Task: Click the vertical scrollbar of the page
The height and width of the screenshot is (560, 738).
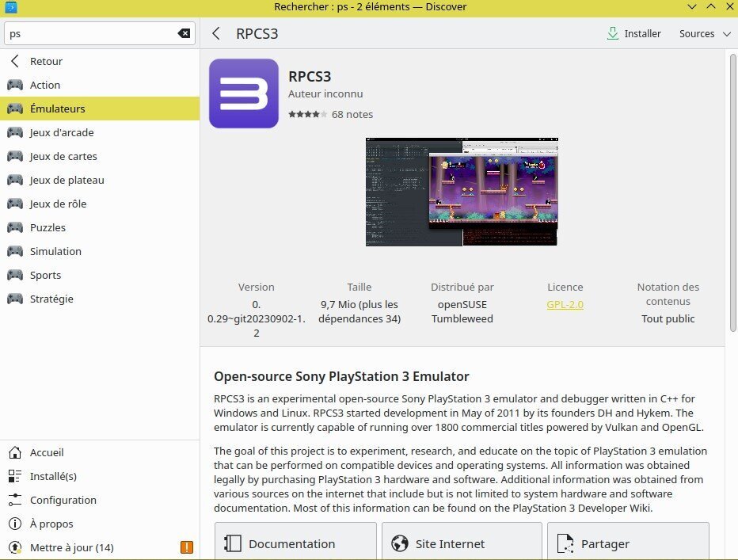Action: [x=731, y=190]
